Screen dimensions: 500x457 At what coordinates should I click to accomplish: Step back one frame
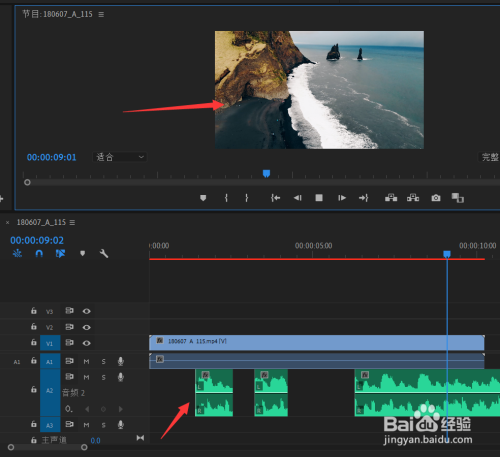(x=297, y=198)
